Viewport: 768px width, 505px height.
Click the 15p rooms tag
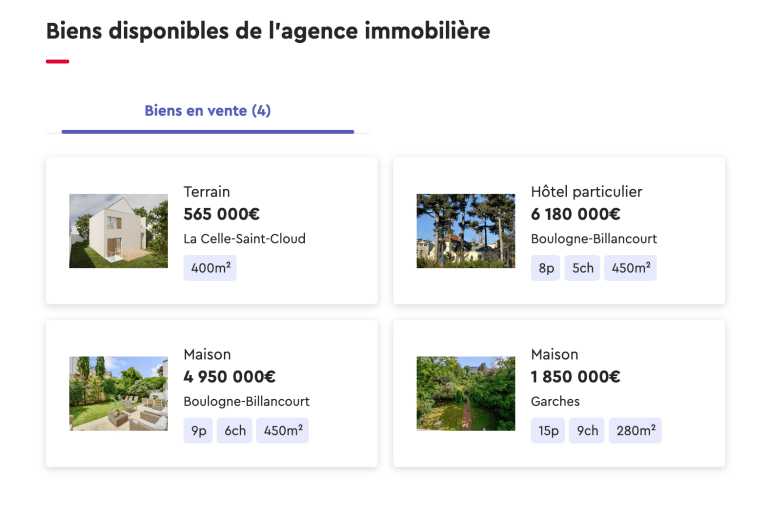(548, 431)
